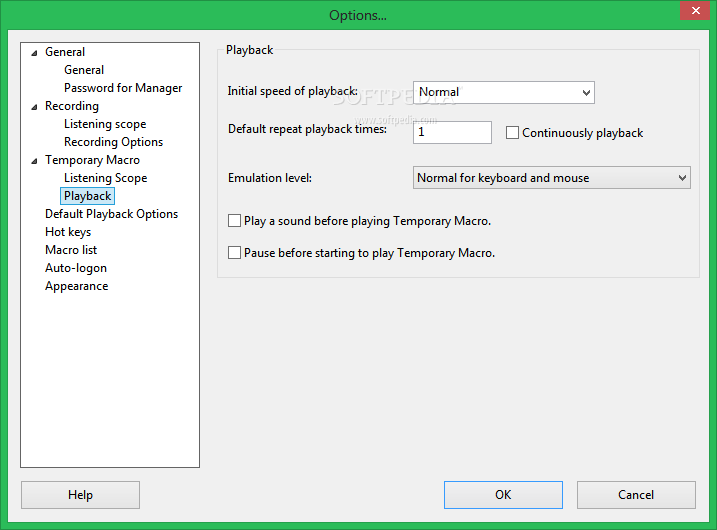Collapse the Temporary Macro tree node

(35, 160)
